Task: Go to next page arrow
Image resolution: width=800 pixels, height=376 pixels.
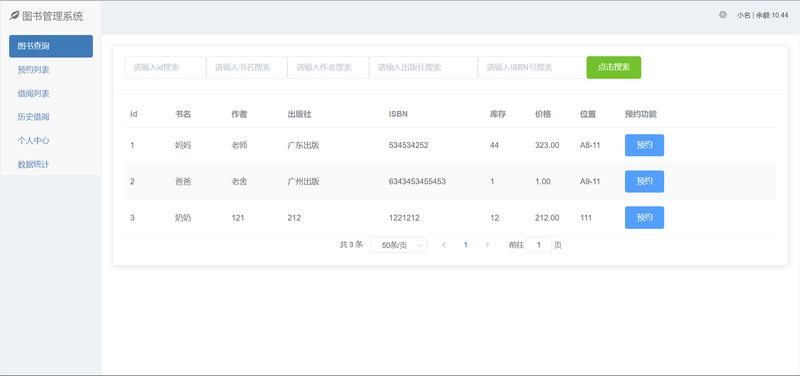Action: [x=487, y=245]
